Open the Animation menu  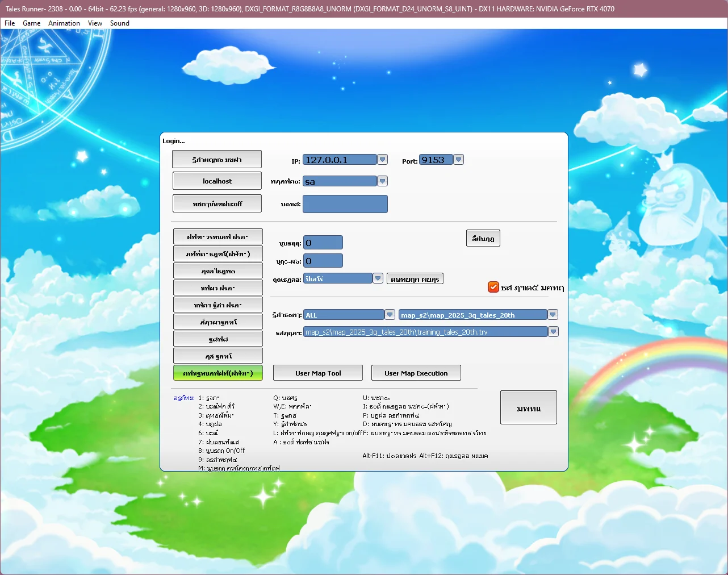[64, 23]
